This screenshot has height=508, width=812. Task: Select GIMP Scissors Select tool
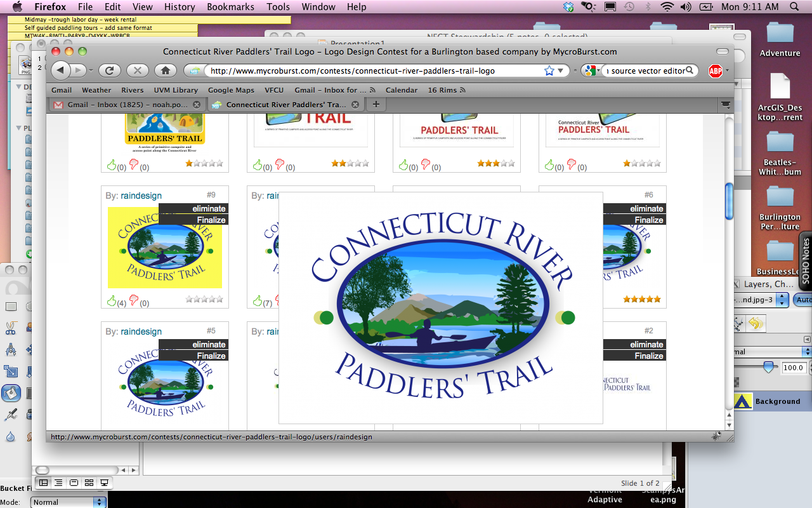pyautogui.click(x=11, y=328)
